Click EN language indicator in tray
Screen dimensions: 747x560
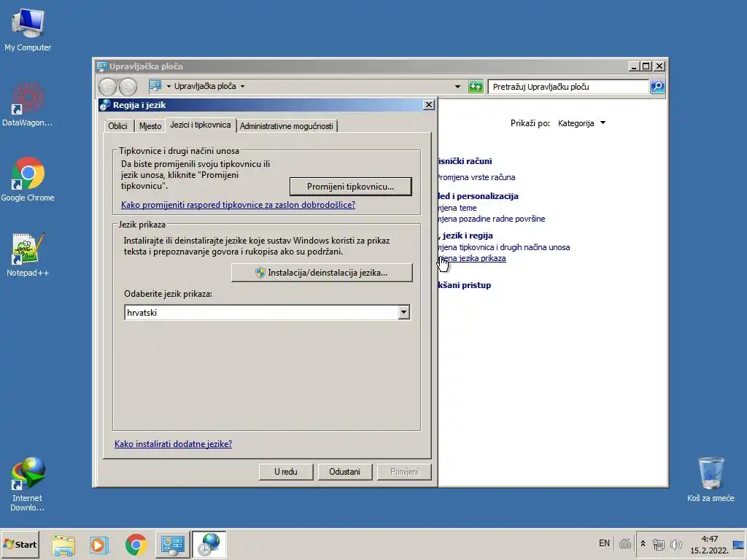(x=604, y=543)
